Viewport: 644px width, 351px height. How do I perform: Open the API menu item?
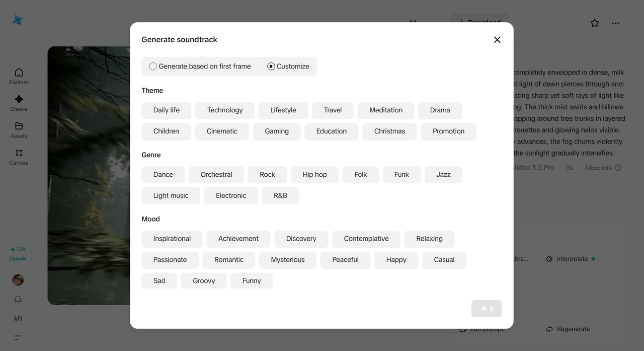pyautogui.click(x=18, y=319)
